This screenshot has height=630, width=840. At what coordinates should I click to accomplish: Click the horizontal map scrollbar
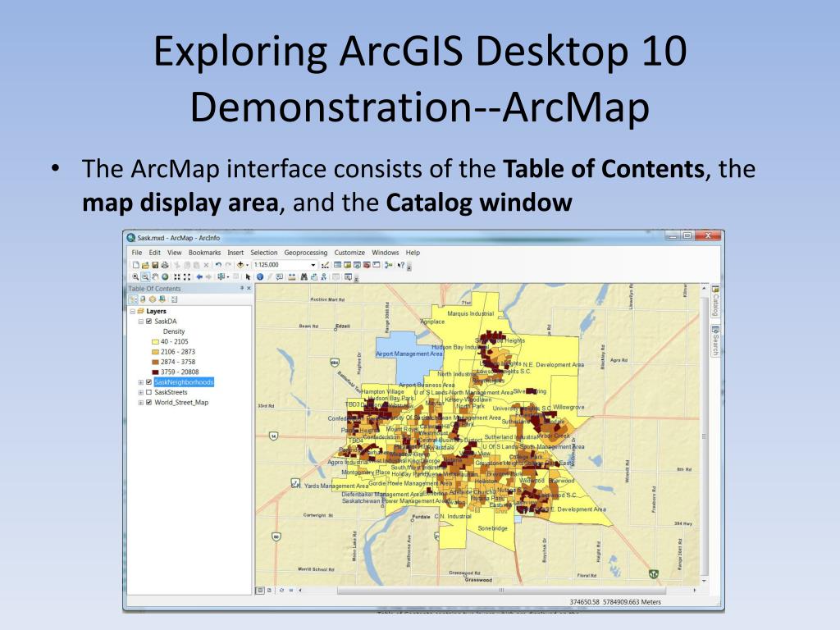click(x=501, y=590)
